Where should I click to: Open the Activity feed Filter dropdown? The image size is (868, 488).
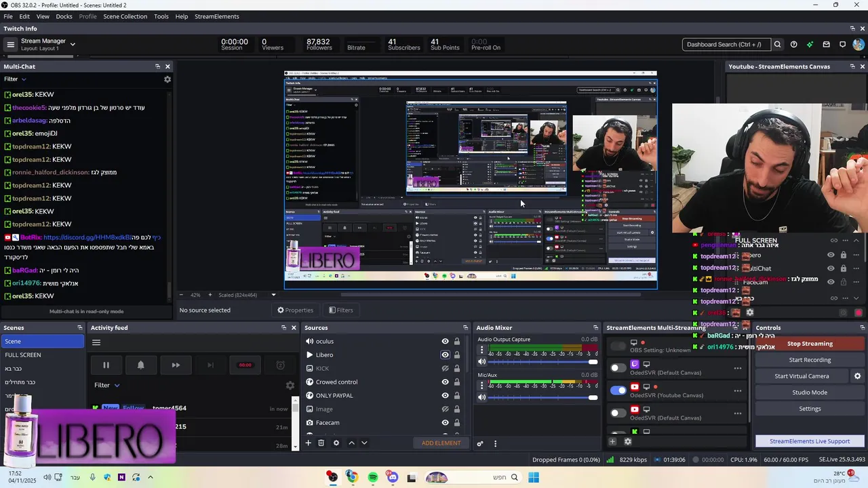pos(107,385)
